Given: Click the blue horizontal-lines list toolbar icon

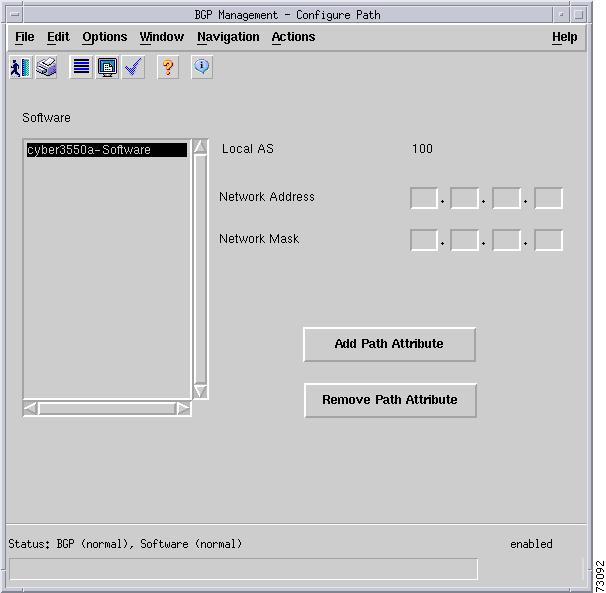Looking at the screenshot, I should [x=81, y=68].
